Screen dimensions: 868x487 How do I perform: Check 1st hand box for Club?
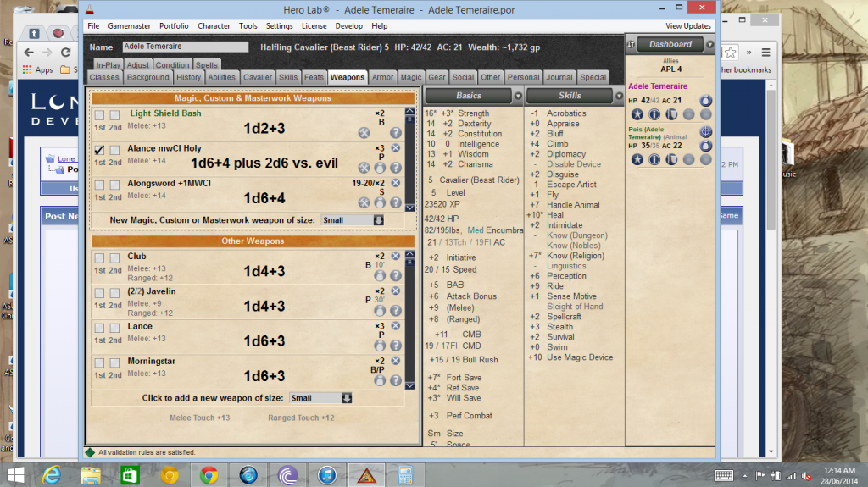100,257
